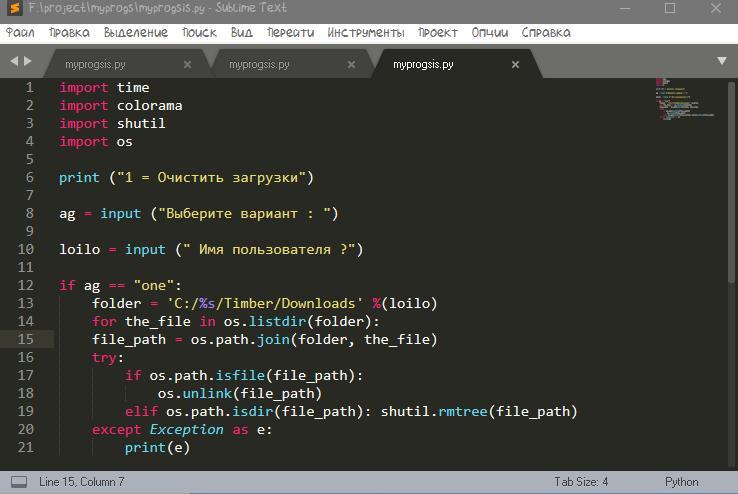Screen dimensions: 738x494
Task: Click the left tab scroll arrow
Action: (14, 62)
